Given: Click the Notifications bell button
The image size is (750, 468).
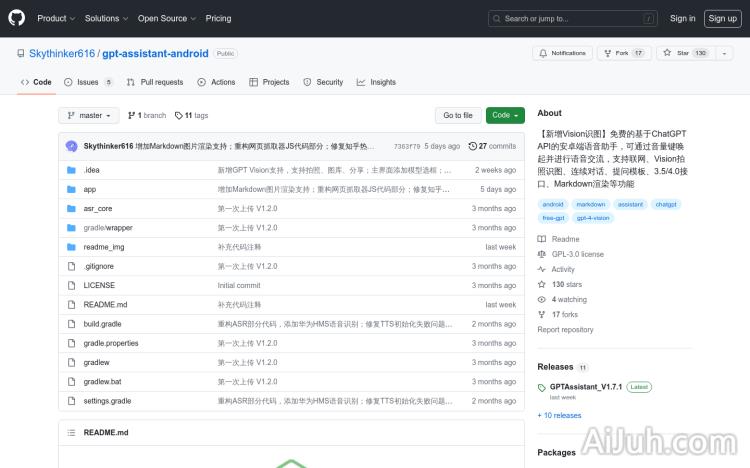Looking at the screenshot, I should [x=562, y=53].
